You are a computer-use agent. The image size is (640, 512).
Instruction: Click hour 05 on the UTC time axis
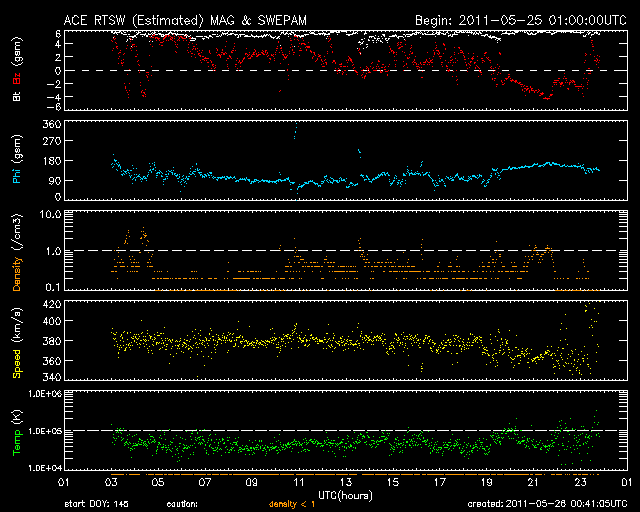coord(158,482)
